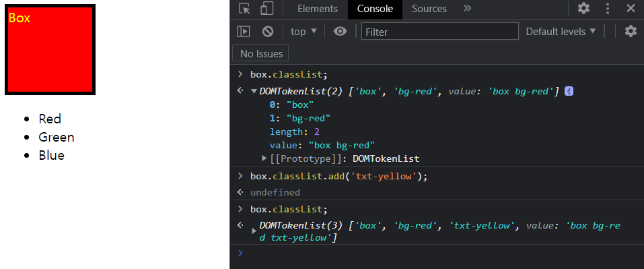Switch to the Elements tab
Image resolution: width=644 pixels, height=269 pixels.
(318, 9)
